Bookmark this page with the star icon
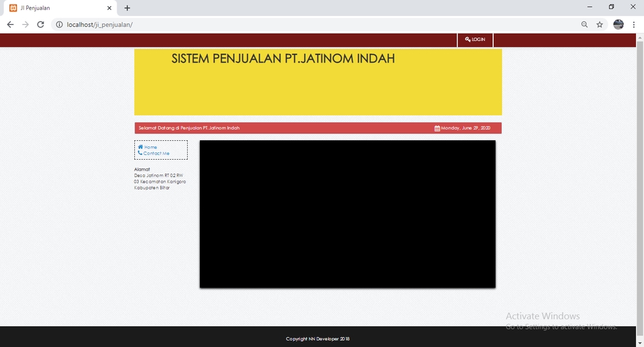The height and width of the screenshot is (347, 644). [600, 25]
